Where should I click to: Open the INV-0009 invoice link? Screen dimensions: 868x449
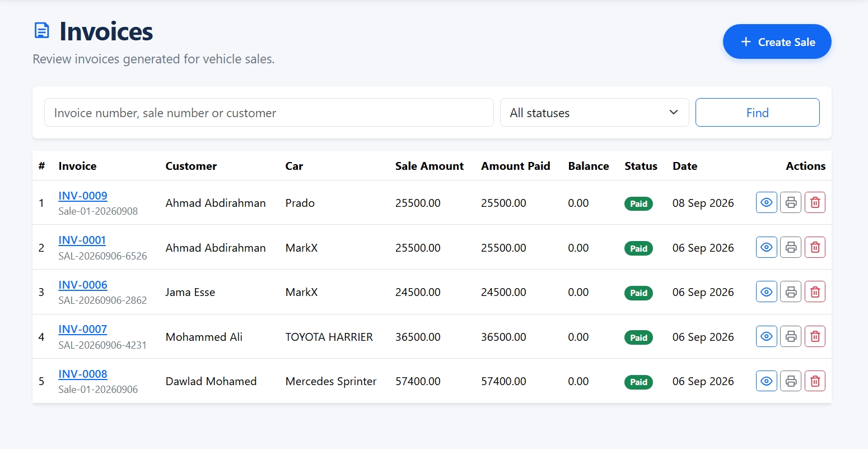coord(83,196)
